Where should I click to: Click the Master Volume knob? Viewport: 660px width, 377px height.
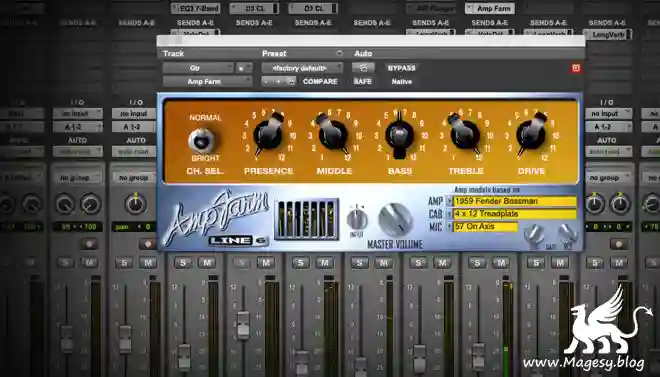(x=395, y=220)
